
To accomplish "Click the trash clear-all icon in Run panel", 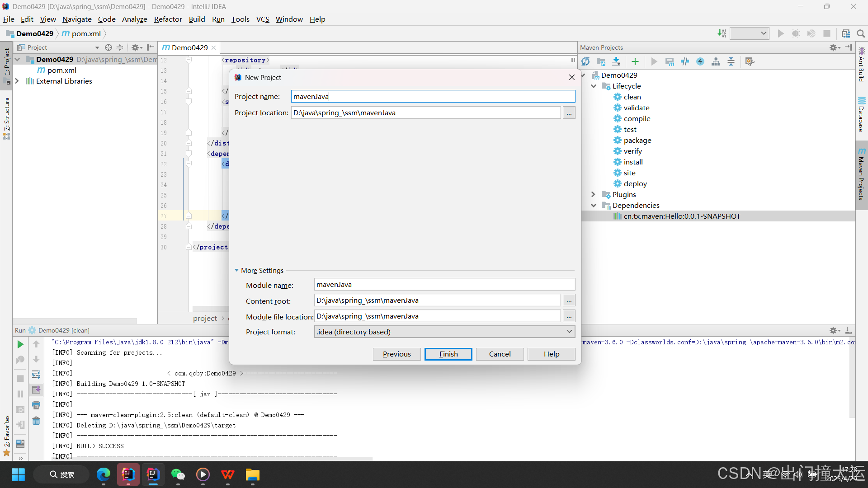I will (x=36, y=421).
